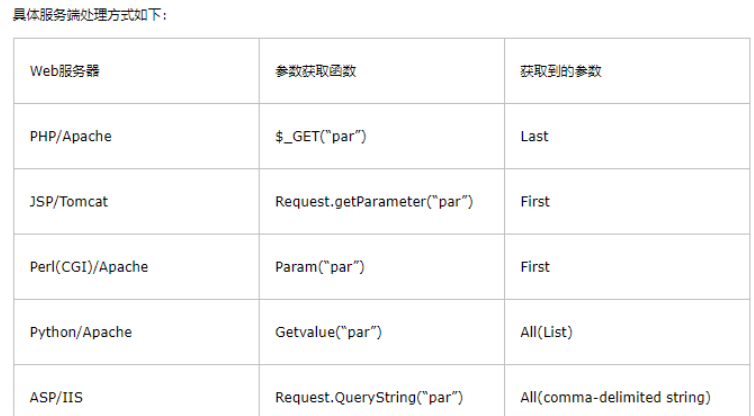The height and width of the screenshot is (416, 754).
Task: Click the $_GET("par") function cell
Action: [x=320, y=136]
